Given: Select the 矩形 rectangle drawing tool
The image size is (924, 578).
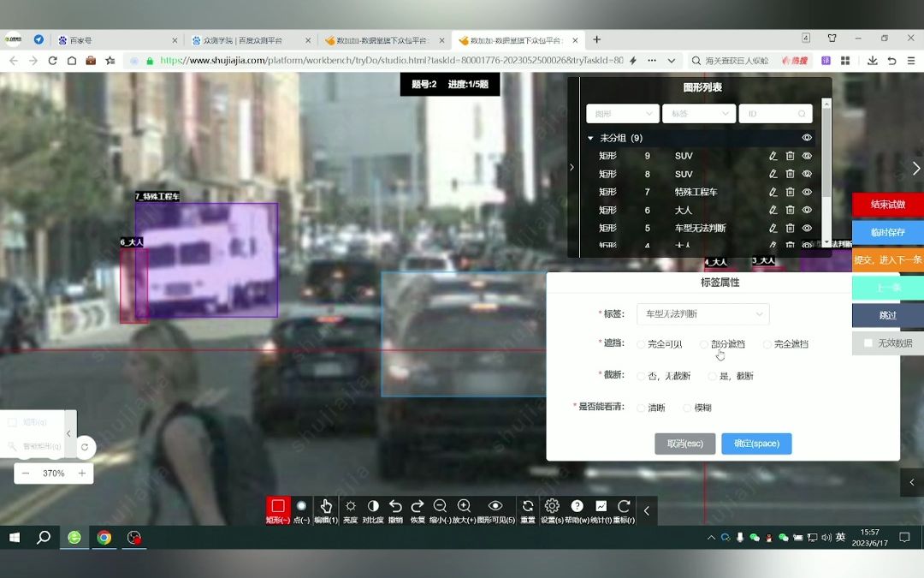Looking at the screenshot, I should pos(277,505).
